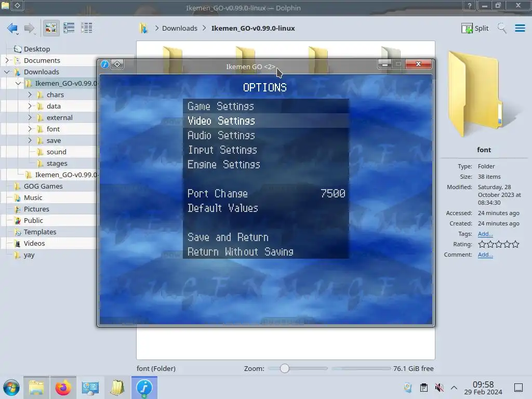Go back in Dolphin navigation

12,28
